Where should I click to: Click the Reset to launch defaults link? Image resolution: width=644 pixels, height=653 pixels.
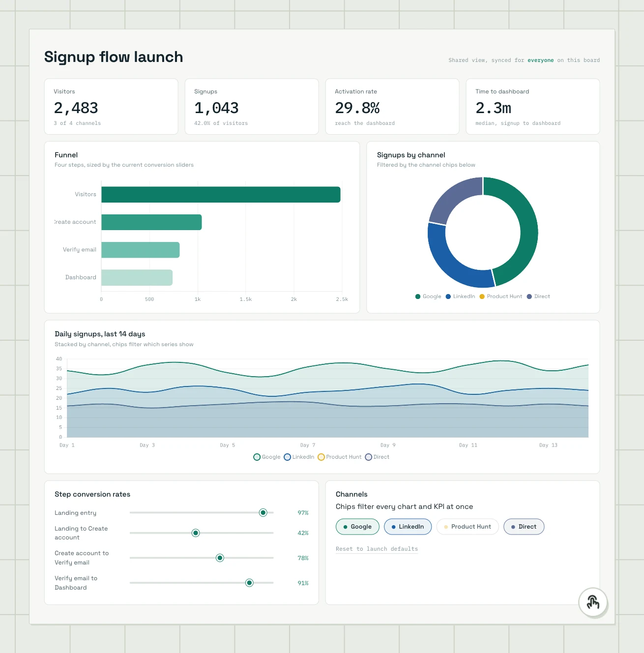[377, 549]
